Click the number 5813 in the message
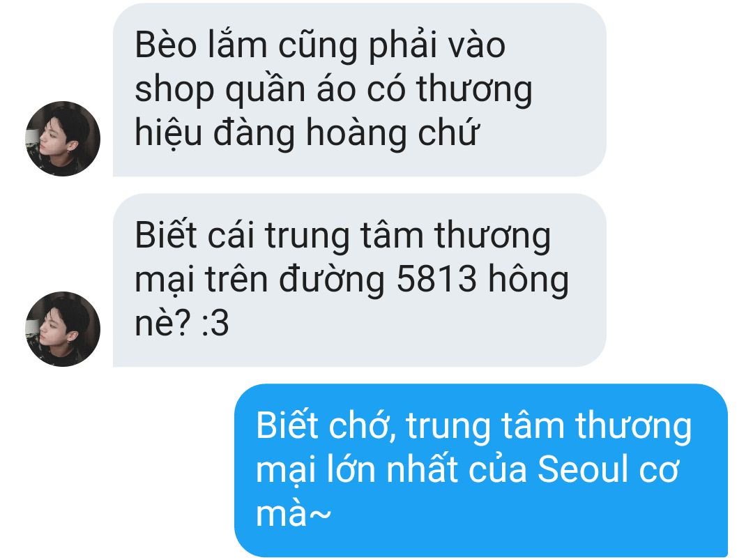 coord(436,278)
